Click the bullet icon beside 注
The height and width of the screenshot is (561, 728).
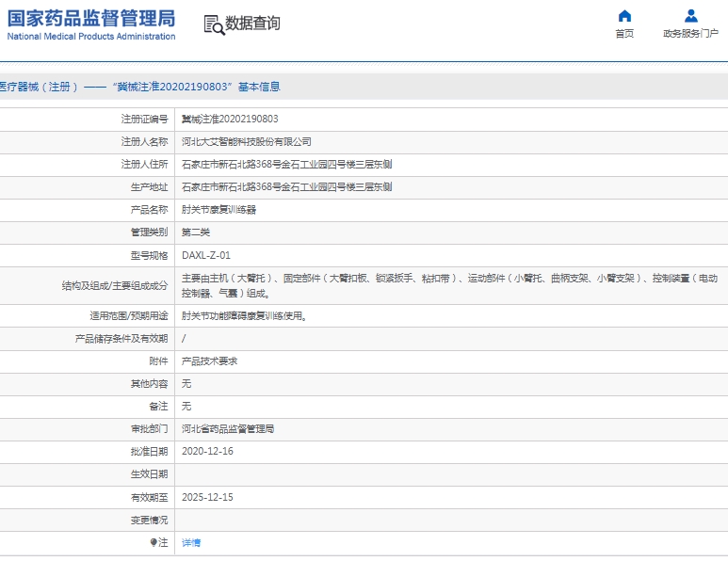coord(154,542)
